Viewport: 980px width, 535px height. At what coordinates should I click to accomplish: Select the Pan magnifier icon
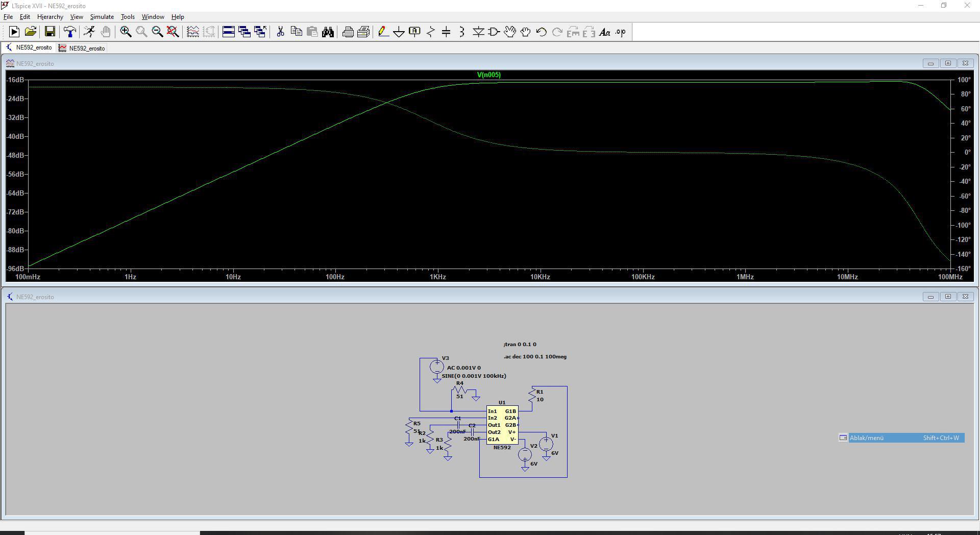pos(141,32)
